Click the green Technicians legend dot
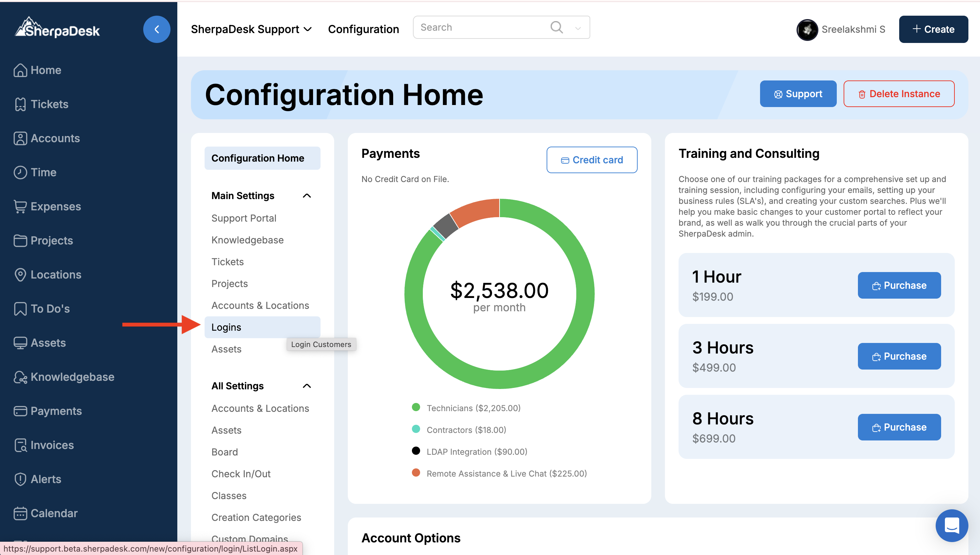This screenshot has width=980, height=555. pyautogui.click(x=416, y=407)
